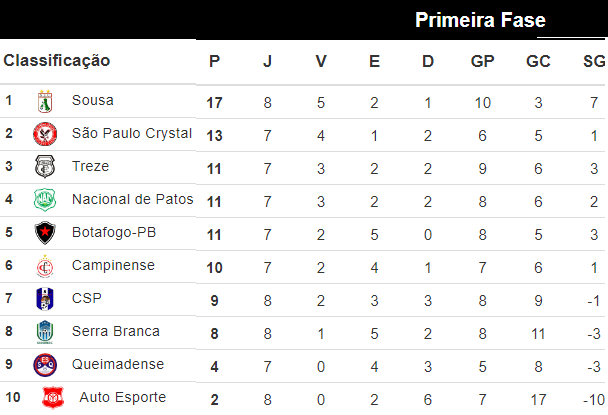
Task: Click the SG goal difference column header
Action: pos(594,61)
